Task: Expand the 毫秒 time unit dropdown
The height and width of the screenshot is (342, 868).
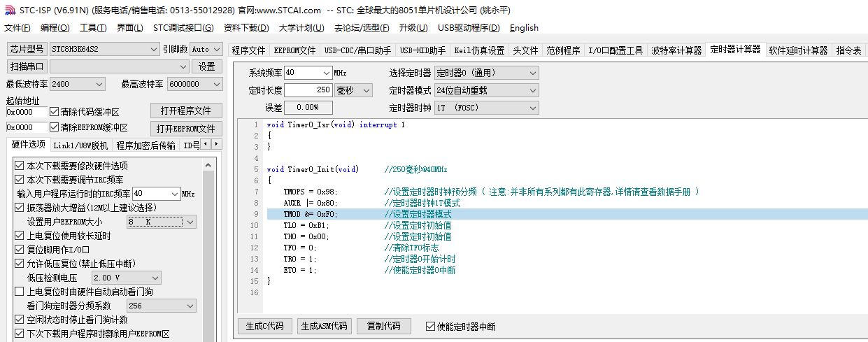Action: [x=367, y=90]
